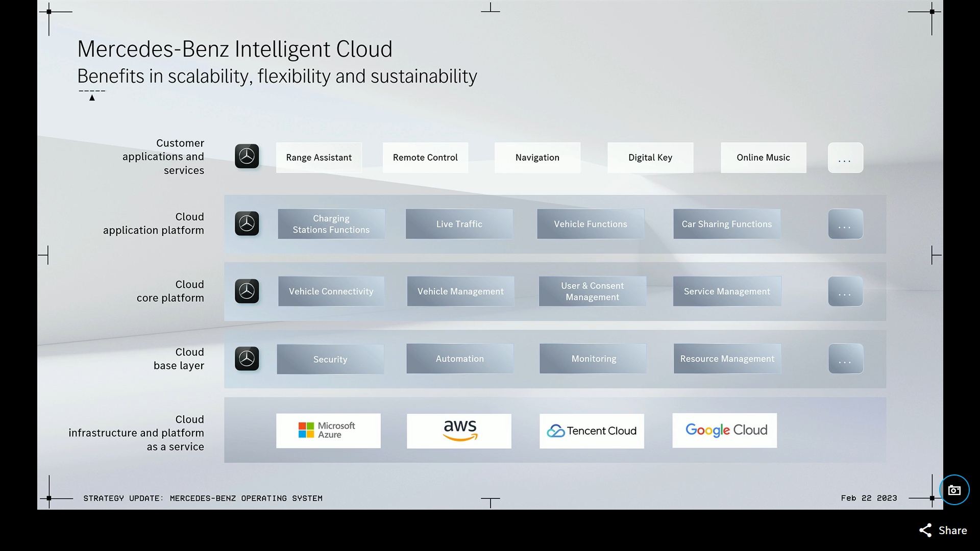The width and height of the screenshot is (980, 551).
Task: Click the Tencent Cloud logo
Action: coord(592,431)
